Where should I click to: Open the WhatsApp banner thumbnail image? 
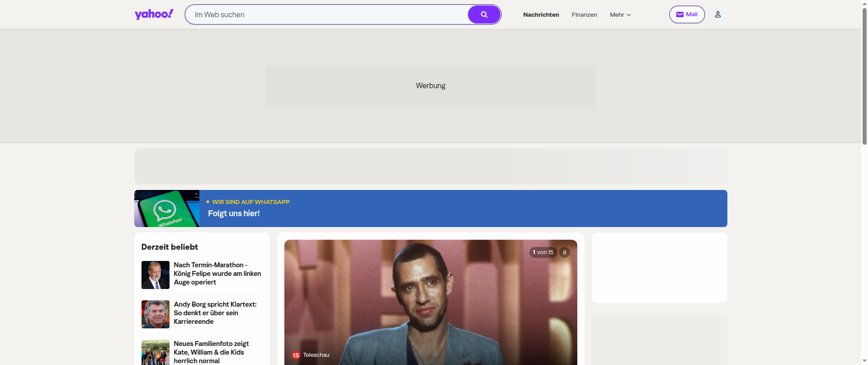click(167, 209)
